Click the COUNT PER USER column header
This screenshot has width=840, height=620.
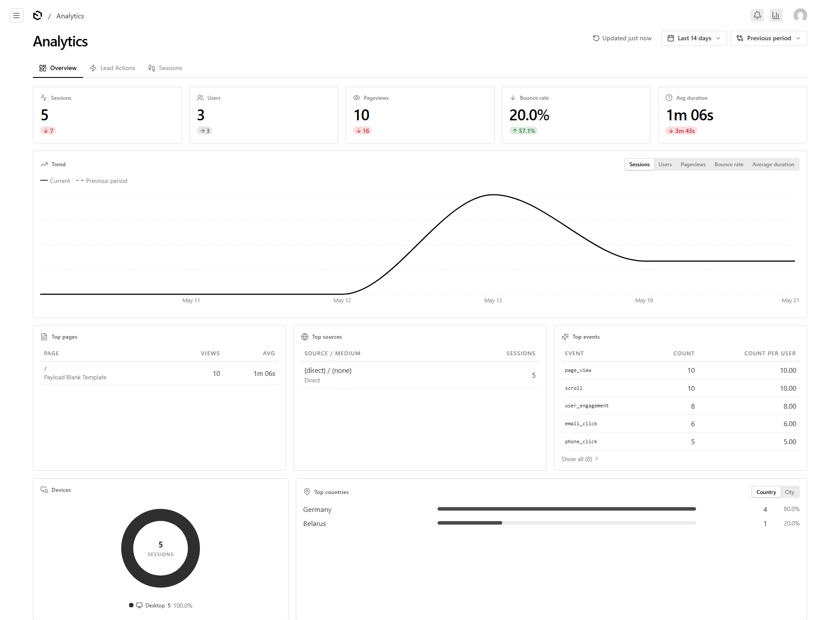[x=770, y=353]
